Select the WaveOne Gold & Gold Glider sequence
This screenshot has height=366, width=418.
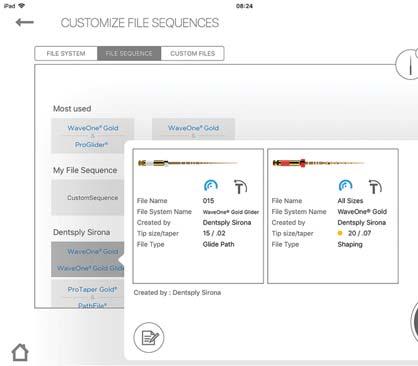[x=88, y=259]
